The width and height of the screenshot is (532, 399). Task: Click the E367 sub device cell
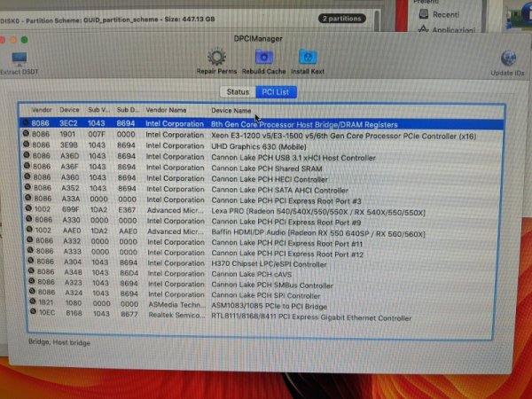click(127, 210)
